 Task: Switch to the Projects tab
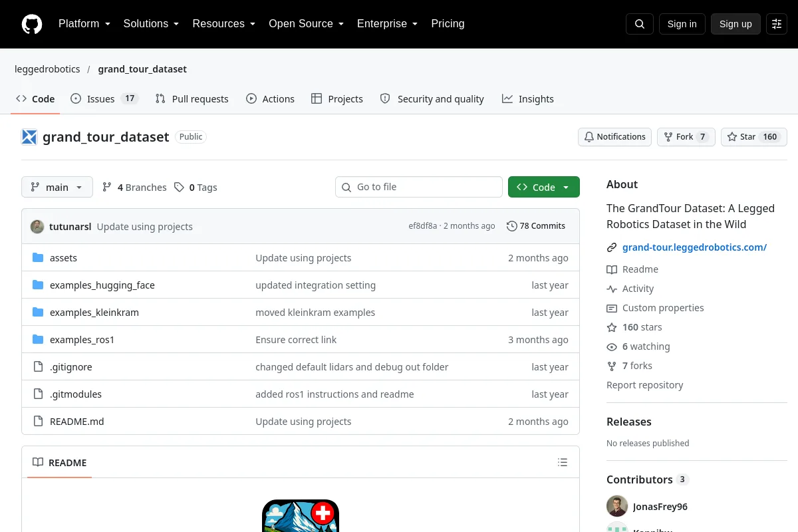337,99
